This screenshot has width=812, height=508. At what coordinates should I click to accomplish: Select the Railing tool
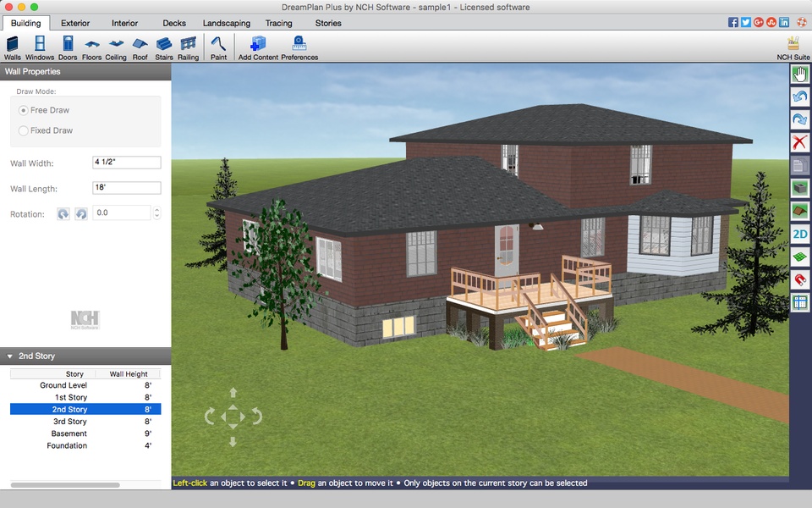pyautogui.click(x=188, y=47)
